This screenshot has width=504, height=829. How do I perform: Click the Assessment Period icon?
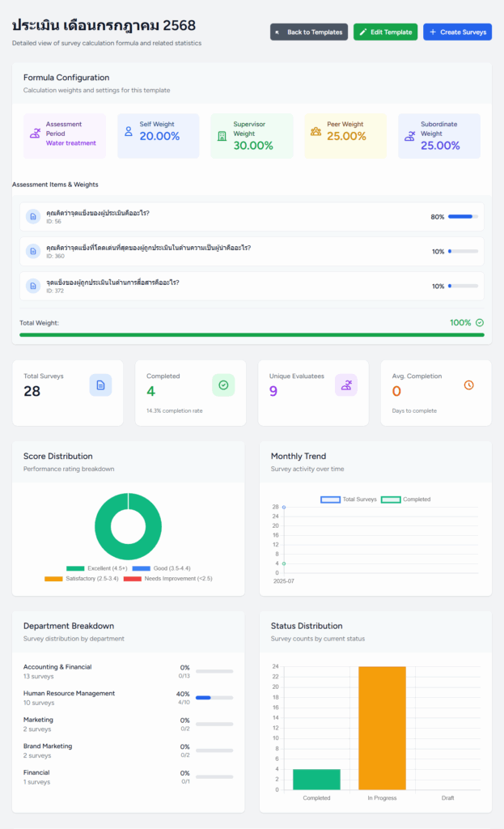pyautogui.click(x=35, y=134)
